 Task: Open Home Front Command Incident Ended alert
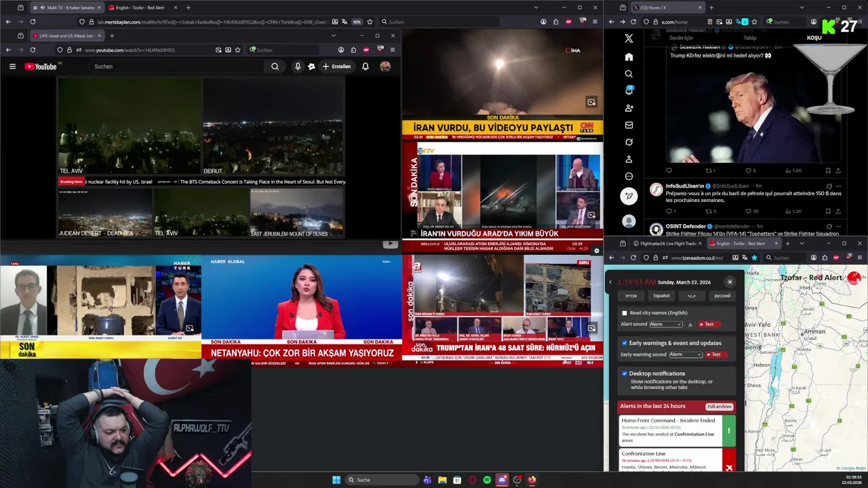[x=677, y=430]
